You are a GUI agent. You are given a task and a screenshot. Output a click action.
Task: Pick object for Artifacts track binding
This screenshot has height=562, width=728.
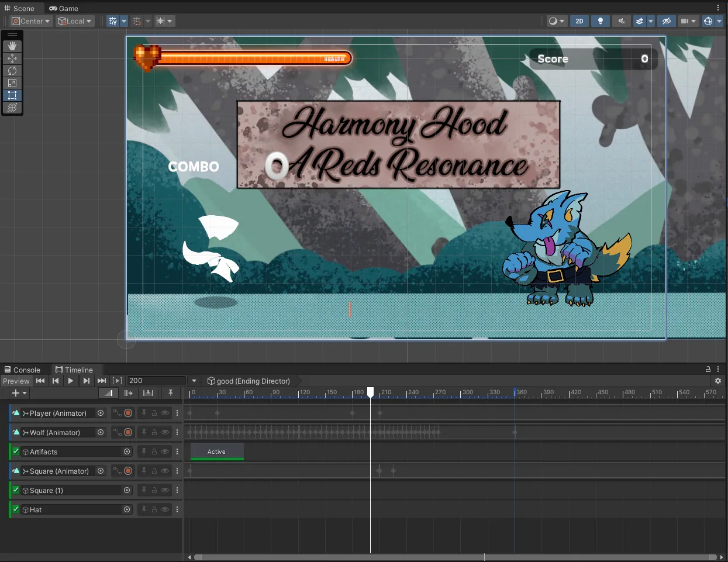127,451
